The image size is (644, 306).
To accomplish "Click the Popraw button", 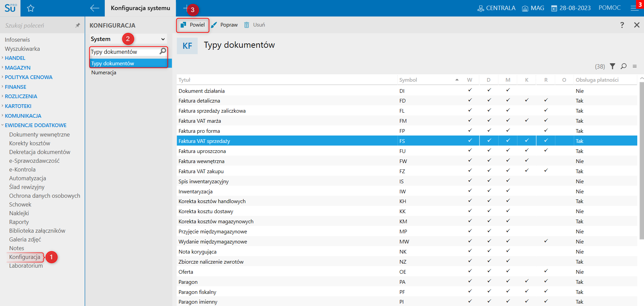I will pos(224,25).
